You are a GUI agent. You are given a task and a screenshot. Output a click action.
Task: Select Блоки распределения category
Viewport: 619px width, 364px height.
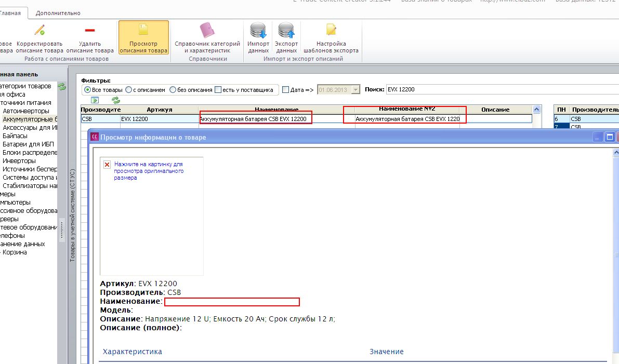(x=30, y=153)
